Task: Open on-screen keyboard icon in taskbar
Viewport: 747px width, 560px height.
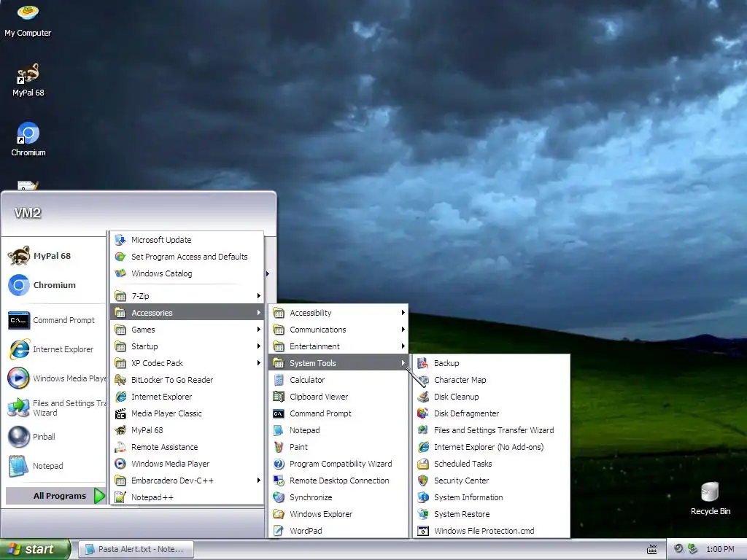Action: click(651, 550)
